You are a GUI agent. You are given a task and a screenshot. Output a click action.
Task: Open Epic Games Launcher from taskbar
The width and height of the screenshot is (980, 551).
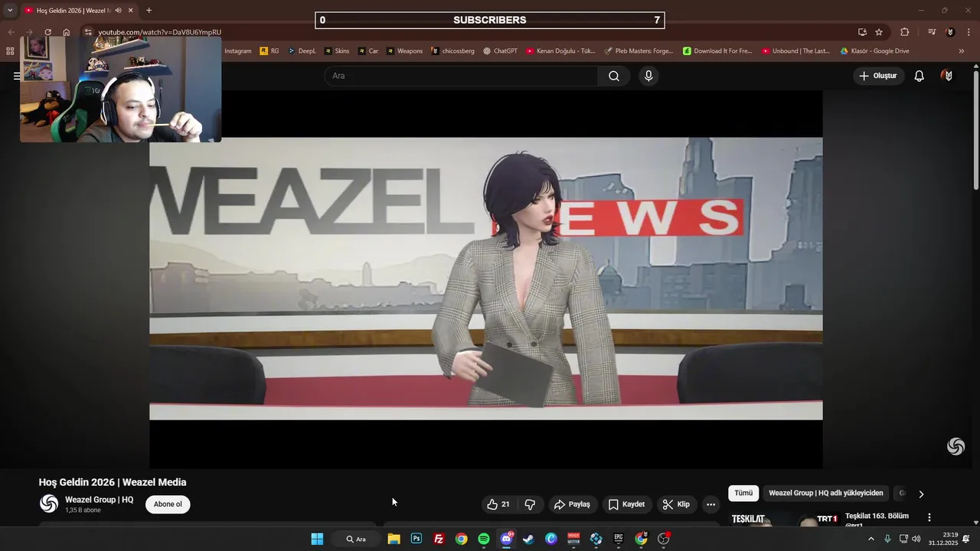(x=619, y=539)
